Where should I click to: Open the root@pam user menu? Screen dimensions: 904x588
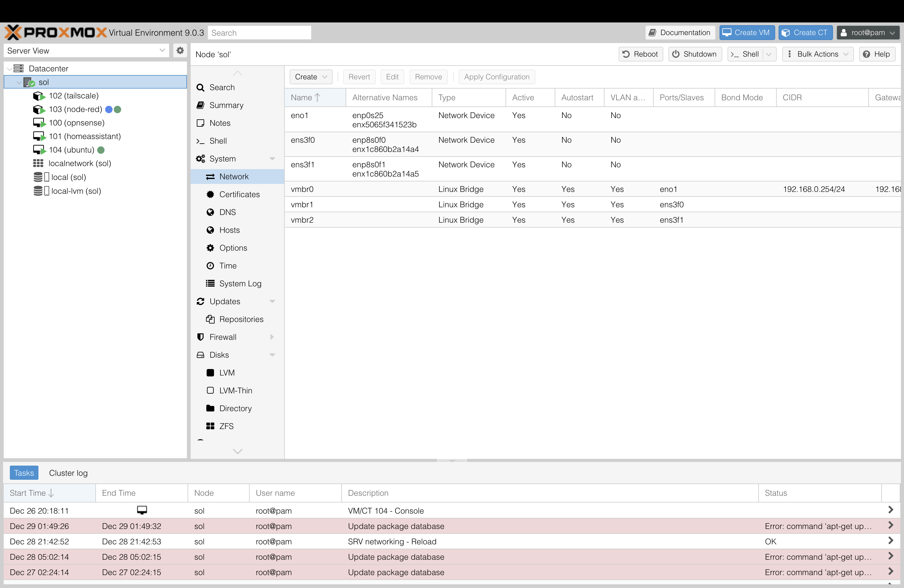(x=867, y=33)
